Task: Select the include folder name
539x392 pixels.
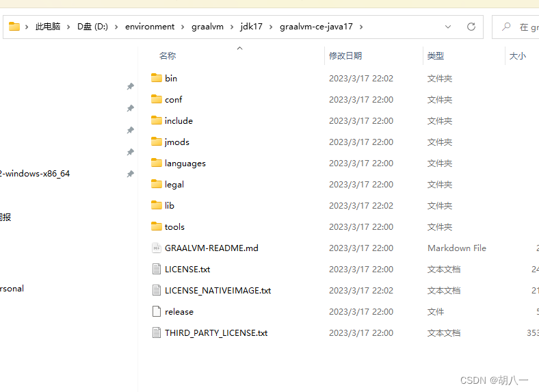Action: (x=179, y=120)
